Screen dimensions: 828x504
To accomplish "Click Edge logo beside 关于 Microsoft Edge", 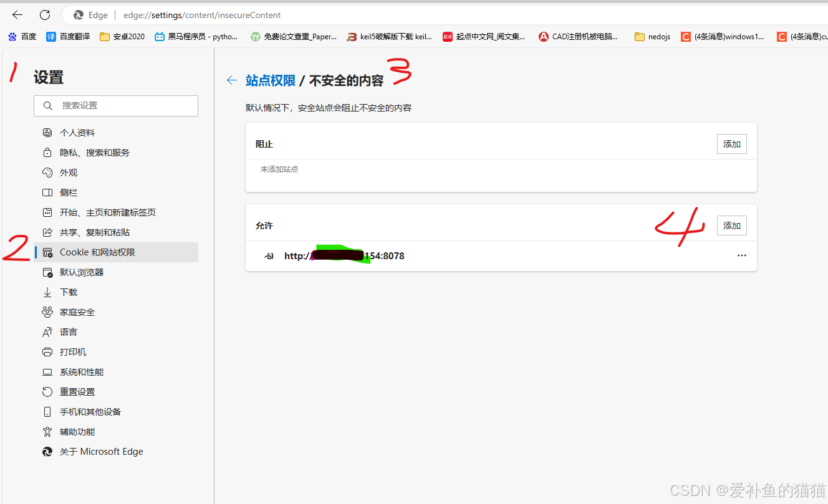I will pos(47,452).
